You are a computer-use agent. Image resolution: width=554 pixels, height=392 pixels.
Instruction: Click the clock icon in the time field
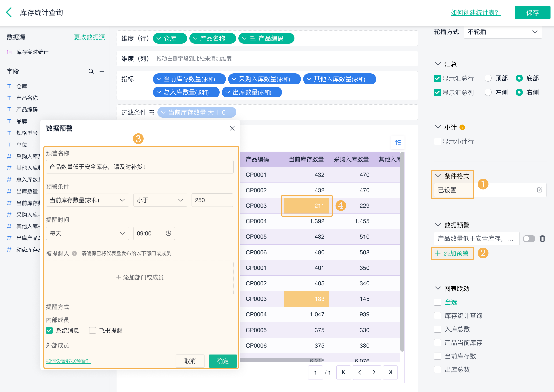168,233
